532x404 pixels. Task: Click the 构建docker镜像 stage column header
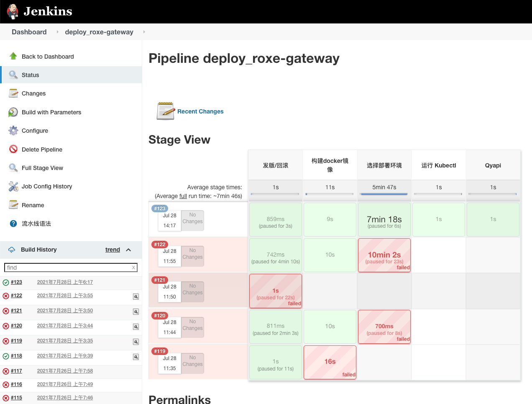click(x=330, y=165)
